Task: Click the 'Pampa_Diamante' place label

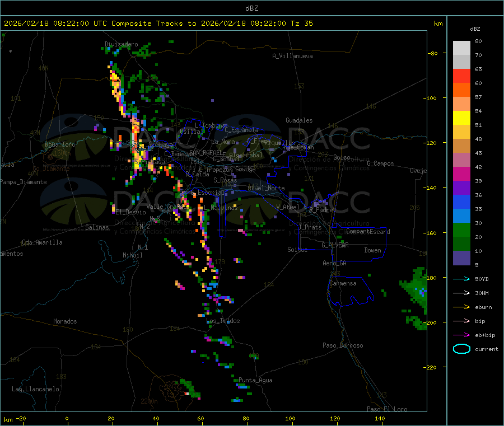Action: pos(23,182)
